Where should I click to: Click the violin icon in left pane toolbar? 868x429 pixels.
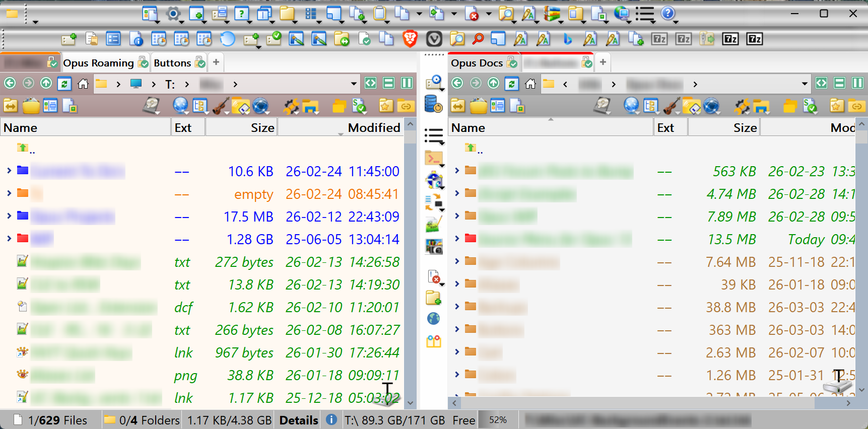[x=220, y=106]
